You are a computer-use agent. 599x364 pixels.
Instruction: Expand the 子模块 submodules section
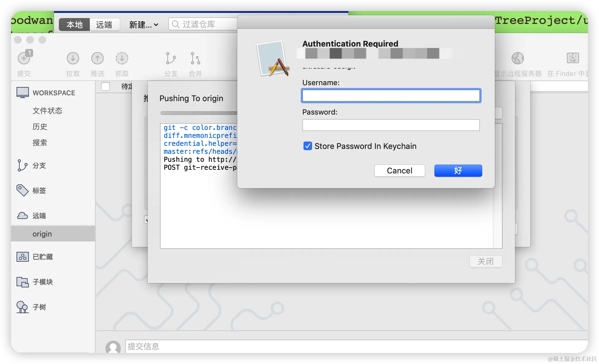coord(42,282)
